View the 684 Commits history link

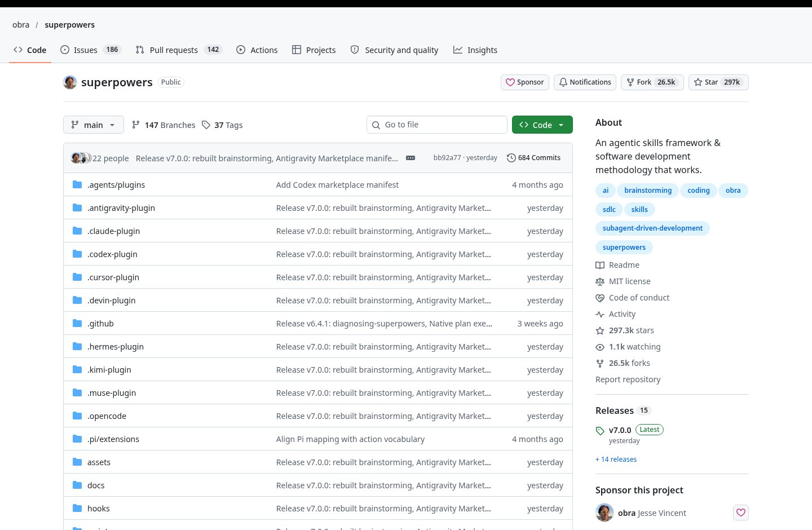tap(533, 158)
